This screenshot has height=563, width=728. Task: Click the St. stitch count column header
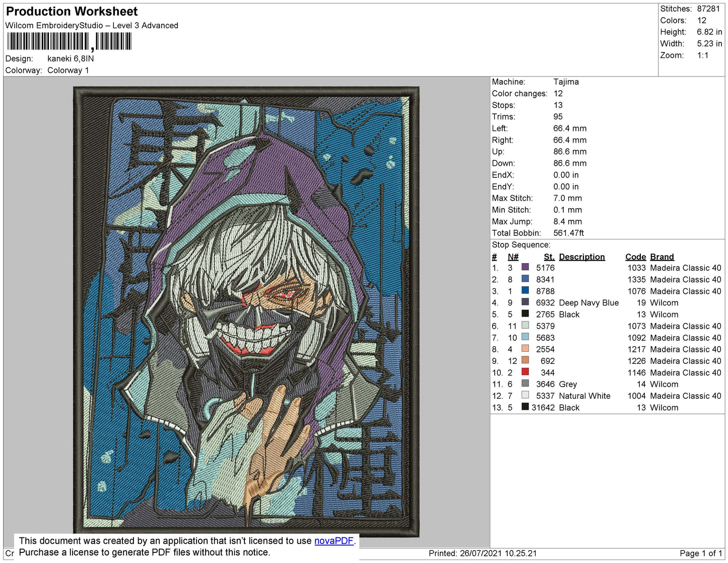pos(549,257)
